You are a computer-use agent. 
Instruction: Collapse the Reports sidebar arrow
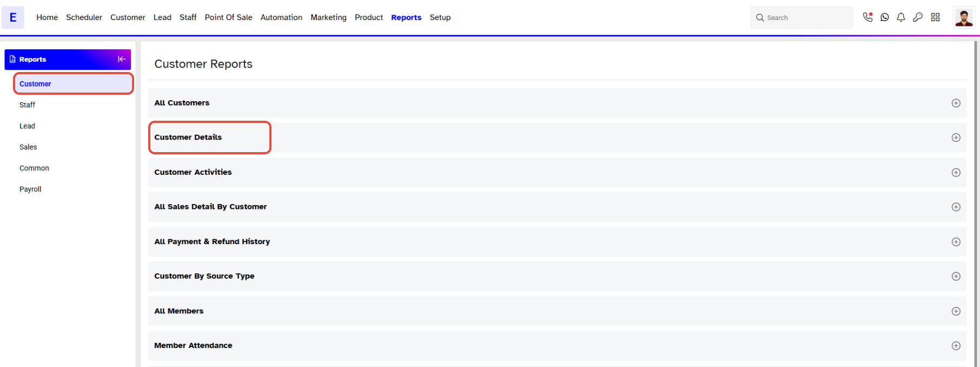click(x=122, y=59)
